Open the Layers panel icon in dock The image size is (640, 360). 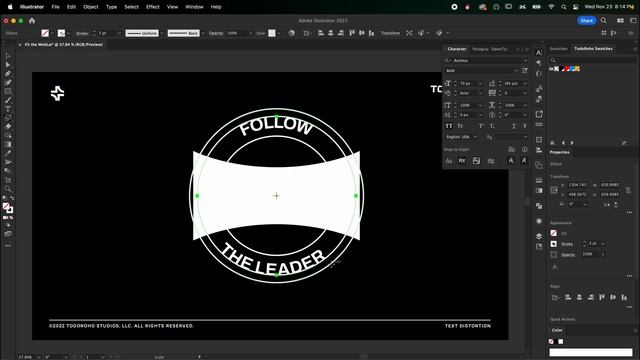click(539, 236)
